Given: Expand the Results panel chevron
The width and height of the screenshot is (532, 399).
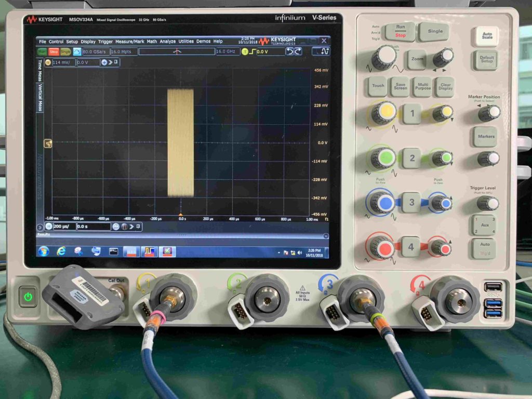Looking at the screenshot, I should click(326, 235).
